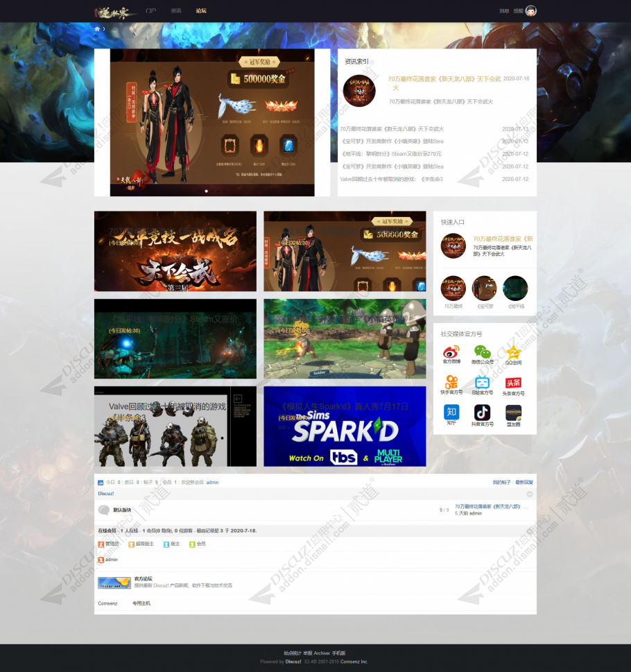
Task: Open the 盟友圈 app icon
Action: 513,413
